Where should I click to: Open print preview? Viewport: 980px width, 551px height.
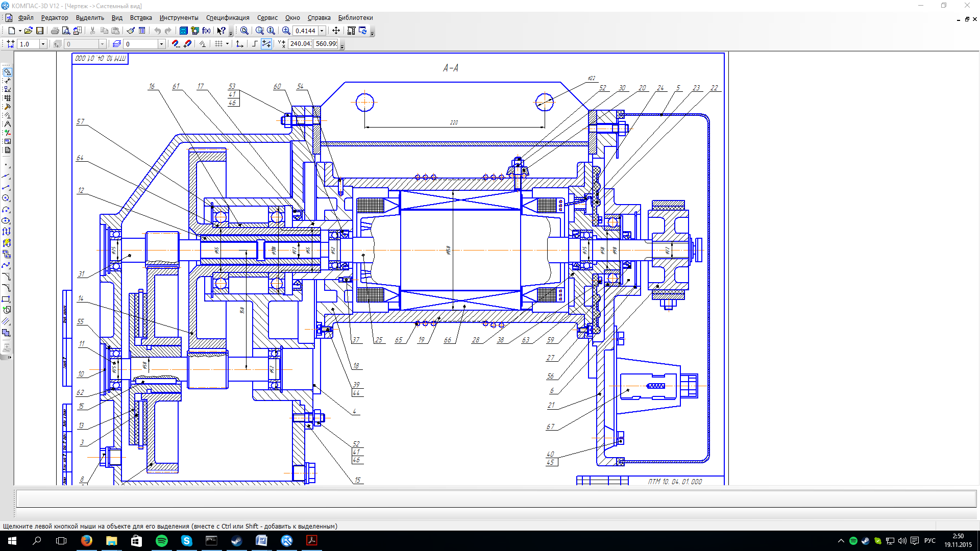pyautogui.click(x=66, y=31)
